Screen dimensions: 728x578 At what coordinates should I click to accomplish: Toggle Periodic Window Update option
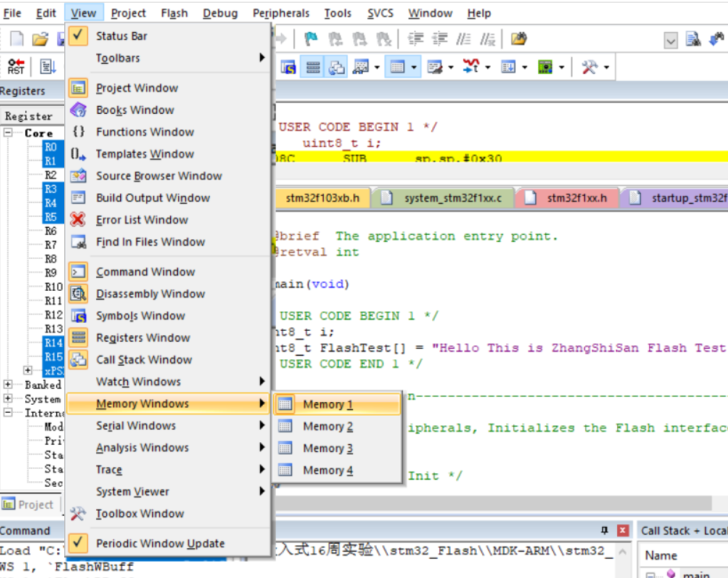coord(78,542)
